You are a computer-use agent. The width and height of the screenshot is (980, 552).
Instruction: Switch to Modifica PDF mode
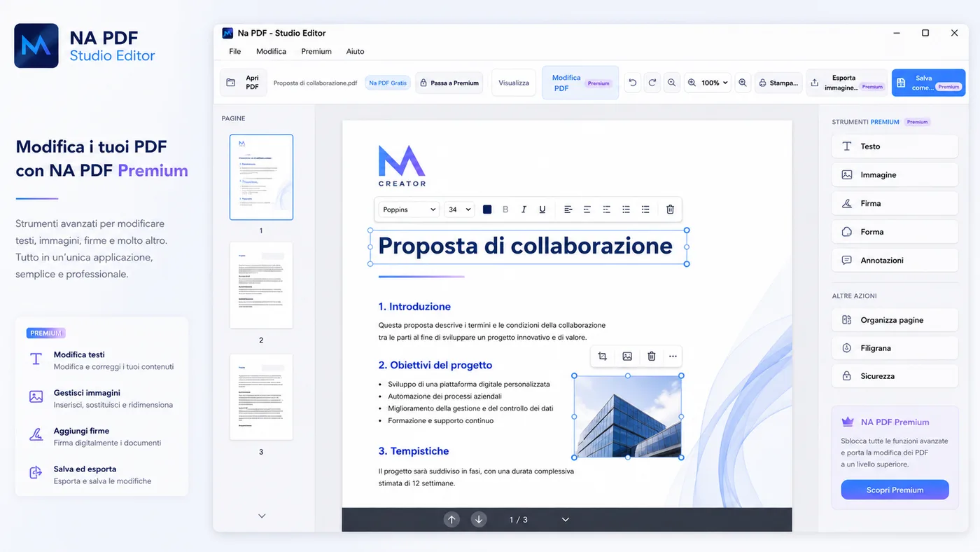(x=580, y=83)
